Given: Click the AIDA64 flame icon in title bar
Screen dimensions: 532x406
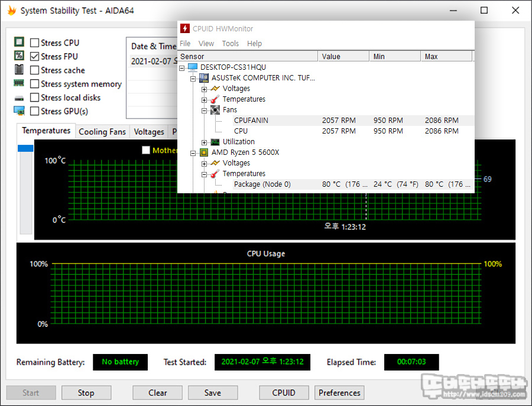Looking at the screenshot, I should pyautogui.click(x=12, y=11).
